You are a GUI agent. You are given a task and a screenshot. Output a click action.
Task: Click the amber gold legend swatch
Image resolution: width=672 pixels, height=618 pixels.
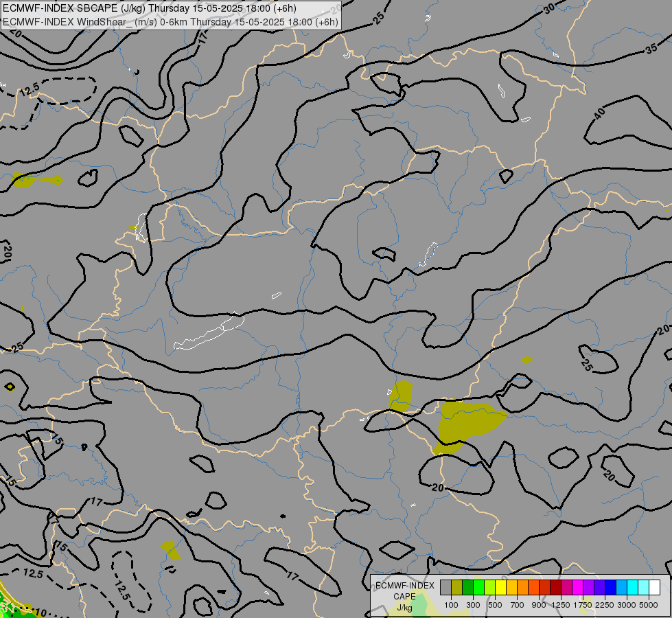tap(511, 587)
